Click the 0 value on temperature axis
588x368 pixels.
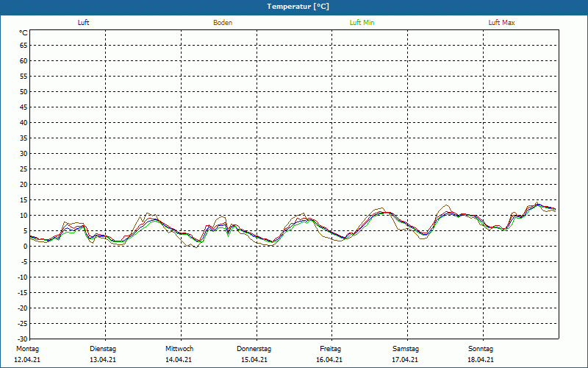[26, 247]
